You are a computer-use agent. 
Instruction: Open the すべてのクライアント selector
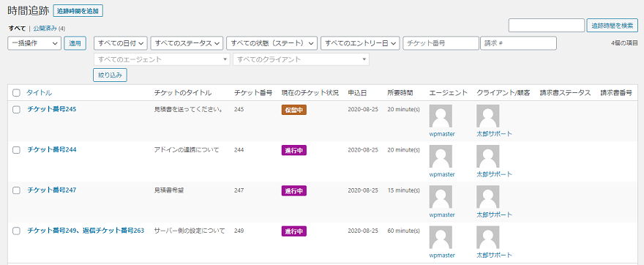(301, 59)
